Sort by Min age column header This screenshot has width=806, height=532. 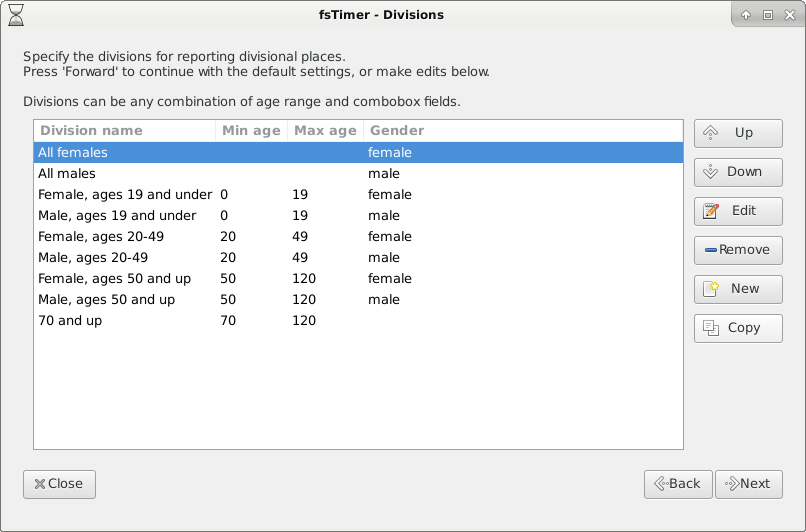(x=251, y=131)
